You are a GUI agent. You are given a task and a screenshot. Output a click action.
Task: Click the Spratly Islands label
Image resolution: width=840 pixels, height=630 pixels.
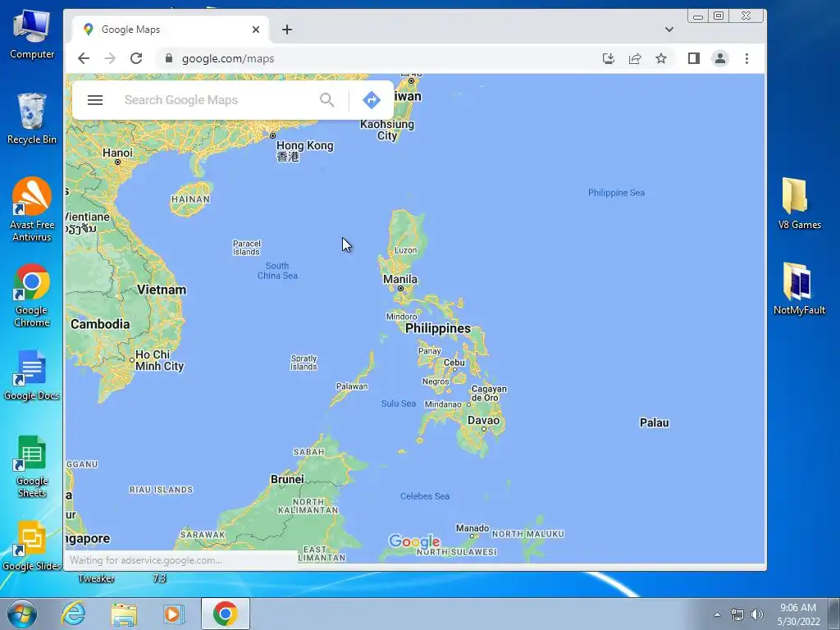click(x=304, y=363)
